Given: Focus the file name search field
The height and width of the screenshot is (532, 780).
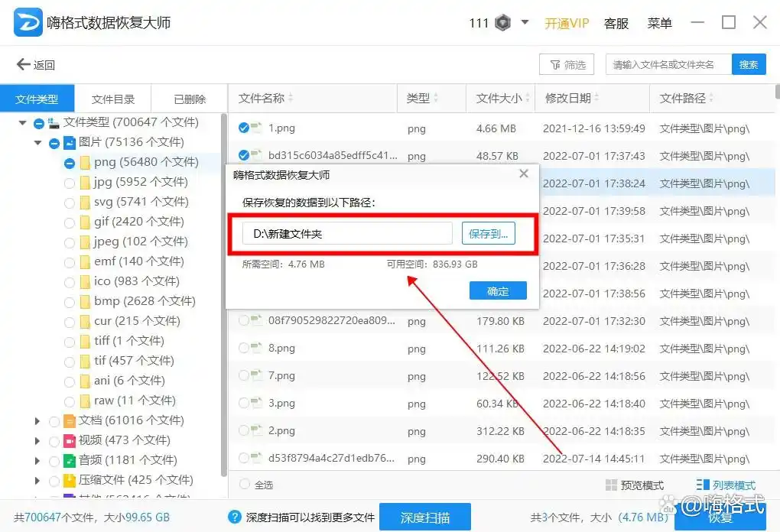Looking at the screenshot, I should [x=668, y=65].
